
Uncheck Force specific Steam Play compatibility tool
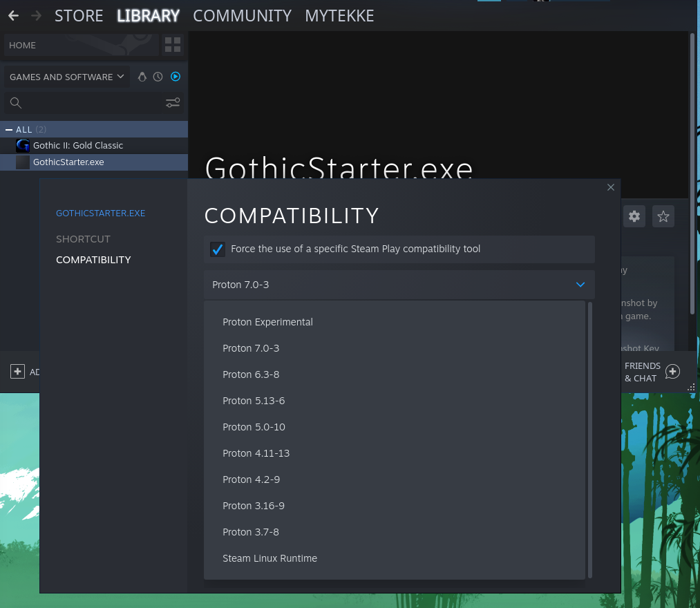tap(218, 249)
